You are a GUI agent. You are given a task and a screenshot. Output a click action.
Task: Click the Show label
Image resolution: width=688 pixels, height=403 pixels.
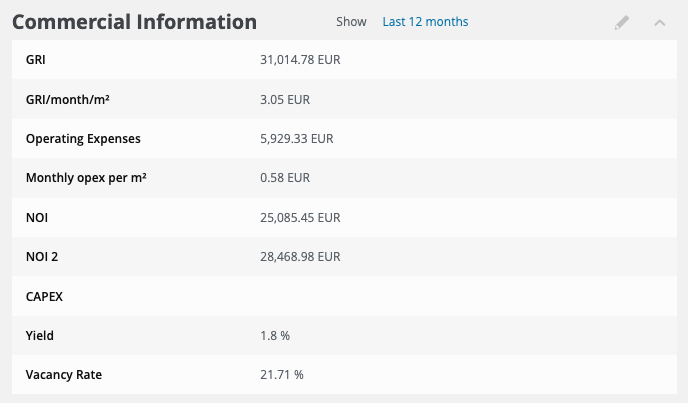coord(351,22)
